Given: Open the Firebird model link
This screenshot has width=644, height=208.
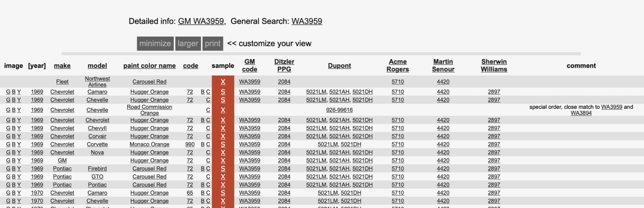Looking at the screenshot, I should (x=97, y=169).
